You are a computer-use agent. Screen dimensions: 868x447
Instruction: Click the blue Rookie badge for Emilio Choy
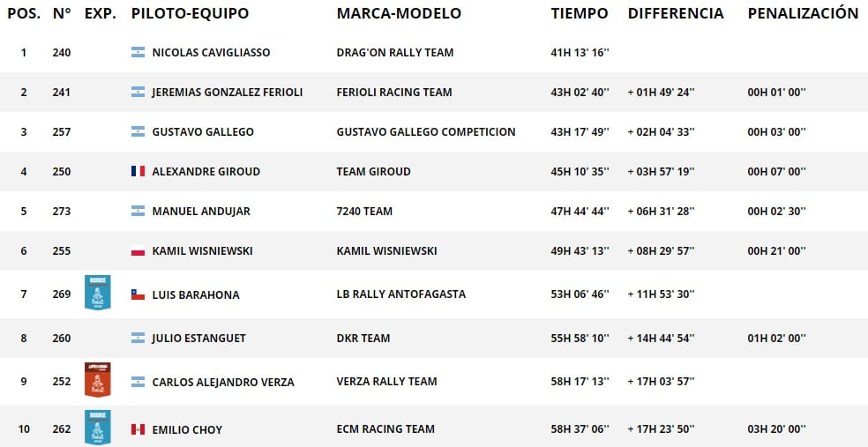tap(97, 427)
